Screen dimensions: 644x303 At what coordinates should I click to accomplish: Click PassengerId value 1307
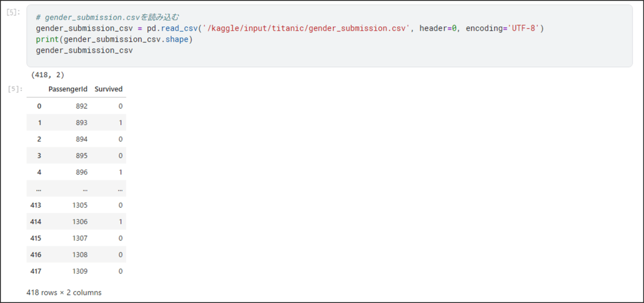(x=80, y=238)
